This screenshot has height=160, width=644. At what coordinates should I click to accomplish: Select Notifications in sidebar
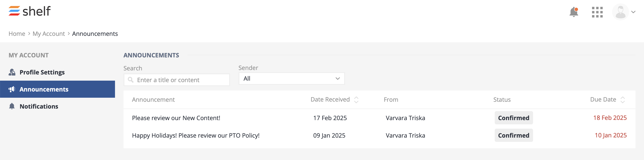(39, 106)
